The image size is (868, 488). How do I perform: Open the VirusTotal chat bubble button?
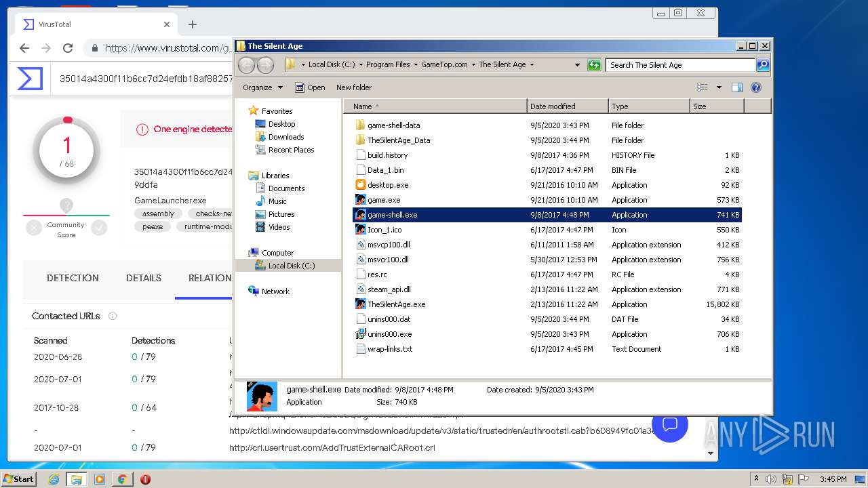click(670, 424)
